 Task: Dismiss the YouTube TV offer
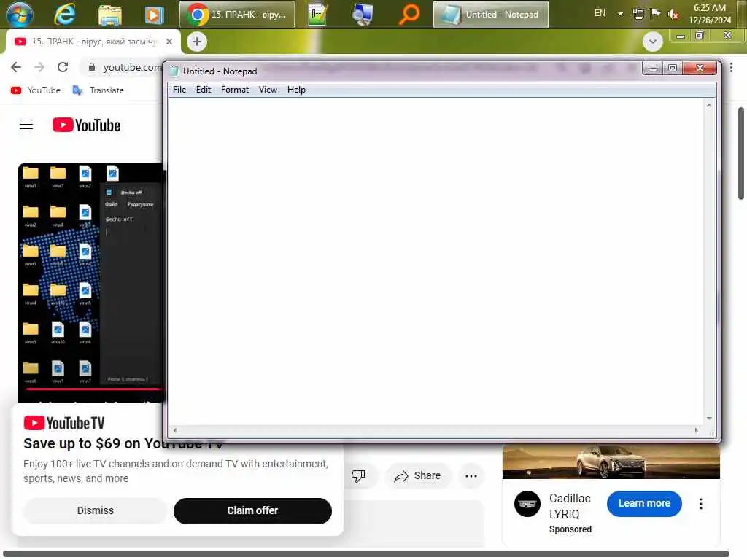pos(96,510)
